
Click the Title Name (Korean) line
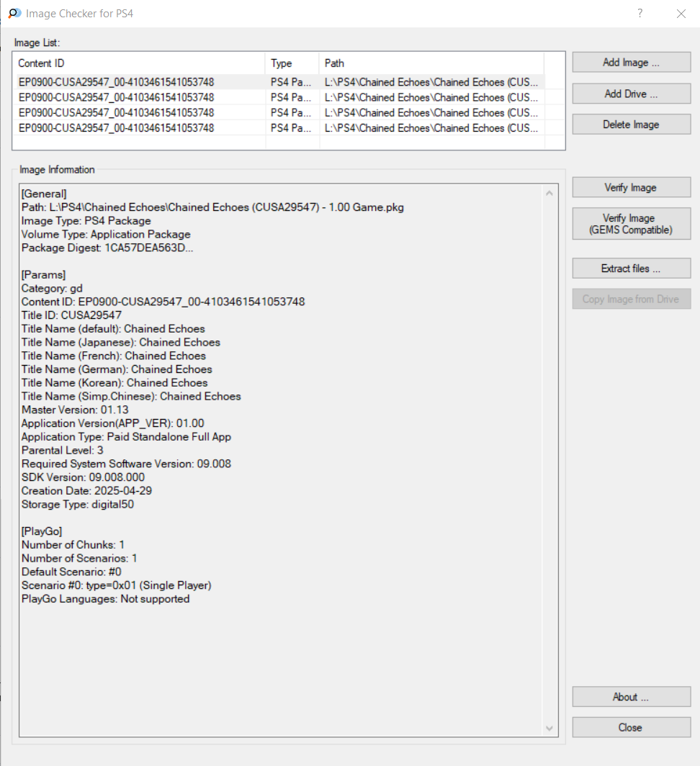pos(115,383)
